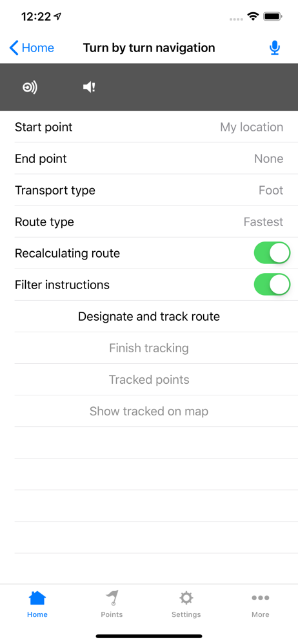
Task: Tap the location arrow in status bar
Action: [x=57, y=17]
